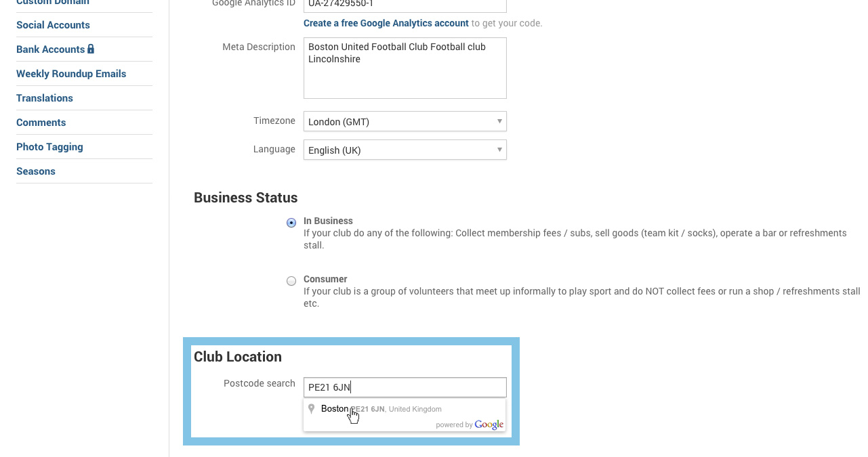The height and width of the screenshot is (457, 868).
Task: Click the Club Location heading
Action: [238, 357]
